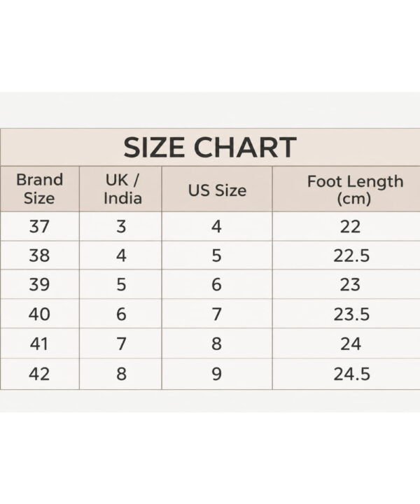This screenshot has height=504, width=420.
Task: Click brand size 41 cell
Action: click(39, 344)
